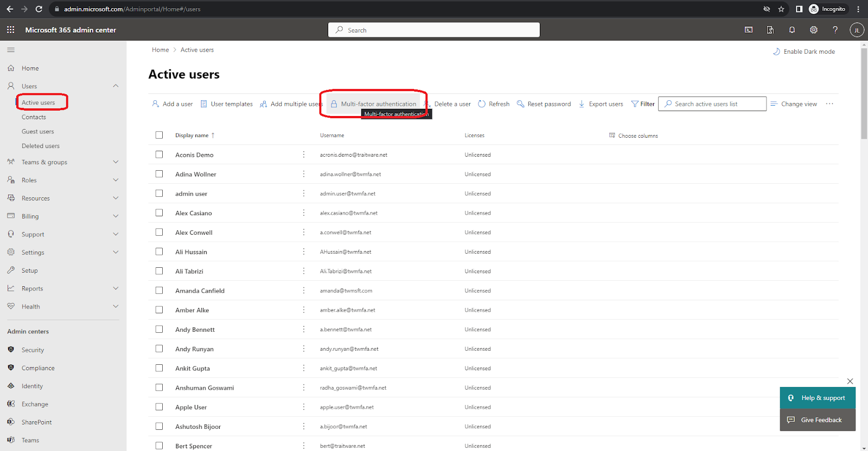This screenshot has height=451, width=868.
Task: Open the help question mark icon
Action: point(835,30)
